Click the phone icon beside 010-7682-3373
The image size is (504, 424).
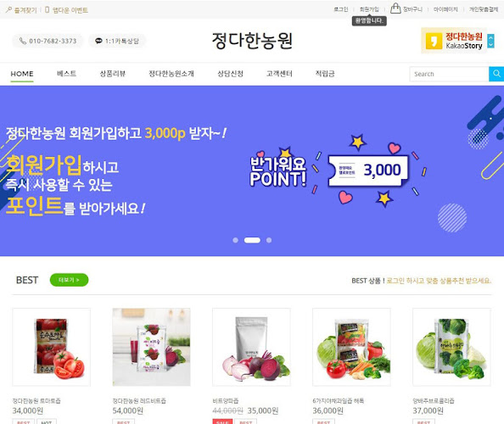point(23,41)
